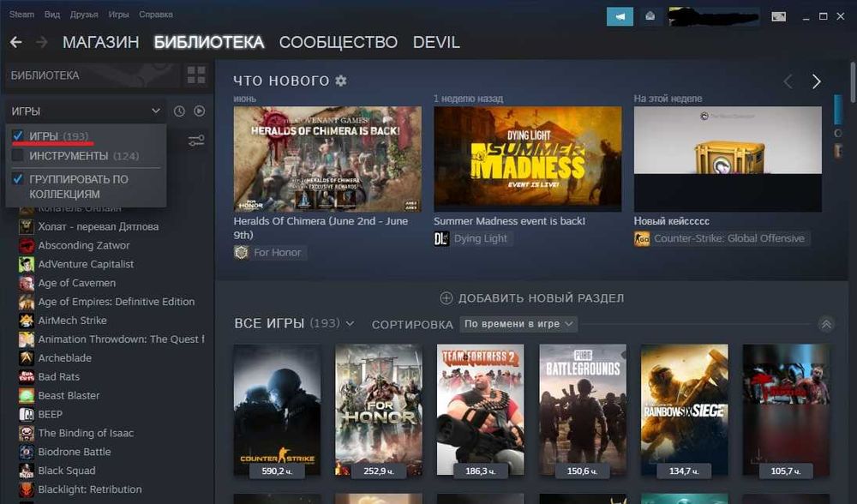Uncheck the ИГРЫ (193) checkbox
This screenshot has height=504, width=857.
[17, 135]
